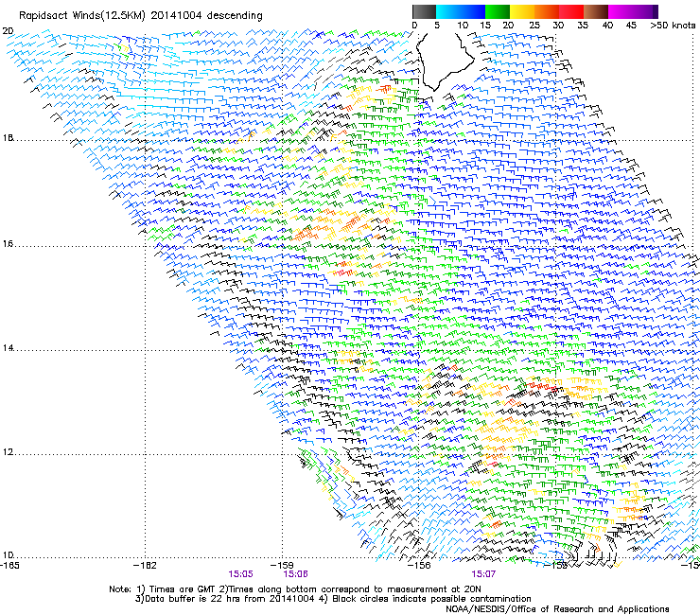Pick the yellow 20-25 knots legend segment

tap(522, 11)
